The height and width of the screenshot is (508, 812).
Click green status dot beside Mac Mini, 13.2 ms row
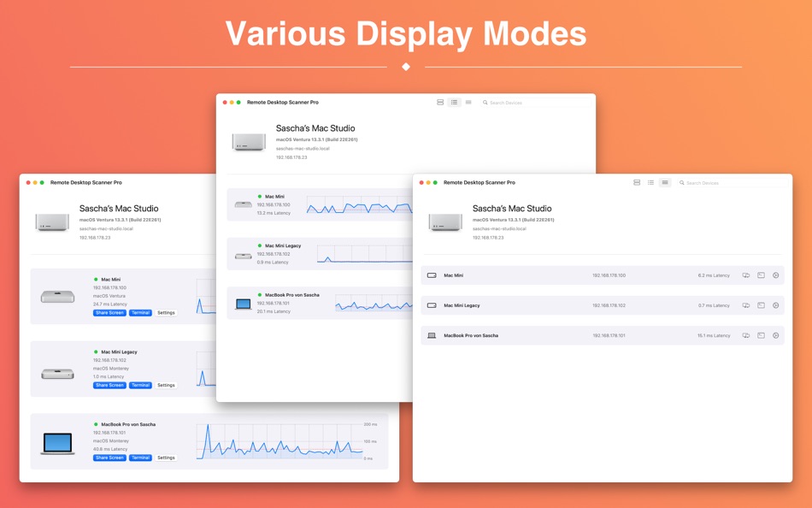tap(260, 197)
